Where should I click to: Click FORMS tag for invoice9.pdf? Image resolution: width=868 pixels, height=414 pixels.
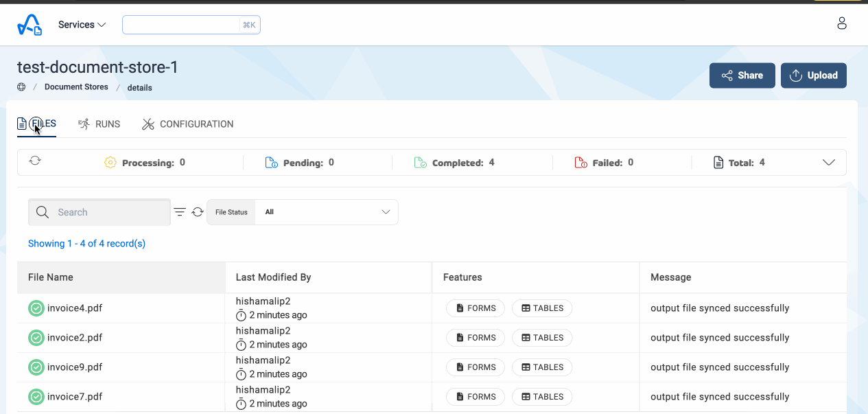tap(476, 367)
